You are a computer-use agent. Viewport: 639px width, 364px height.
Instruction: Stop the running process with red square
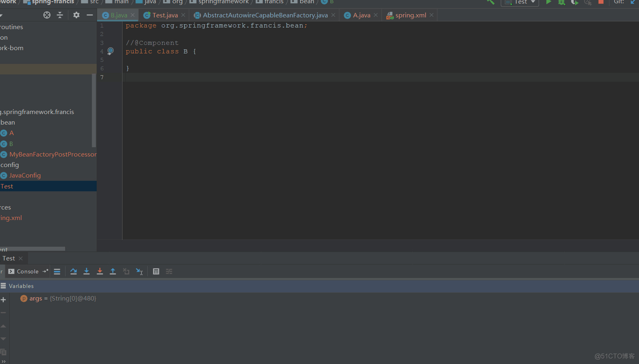601,2
